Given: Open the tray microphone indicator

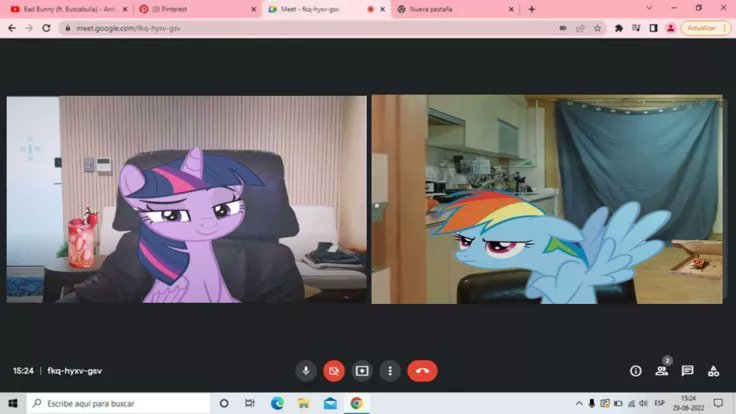Looking at the screenshot, I should (592, 403).
